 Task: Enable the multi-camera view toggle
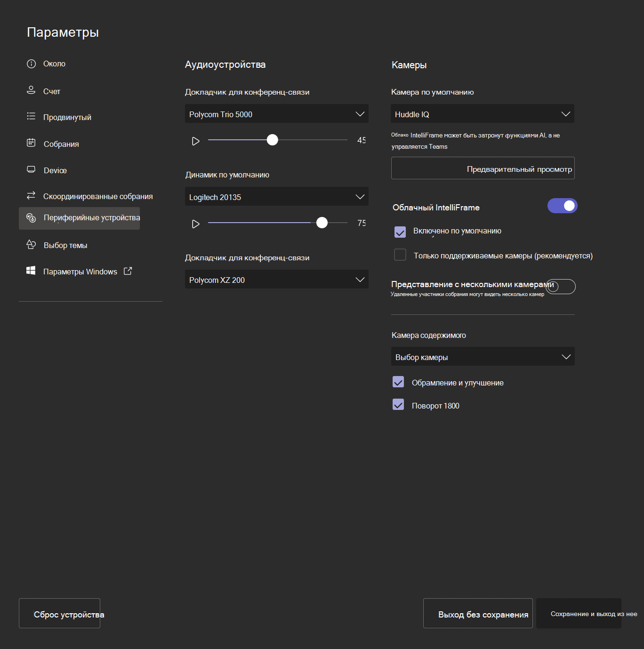tap(561, 287)
